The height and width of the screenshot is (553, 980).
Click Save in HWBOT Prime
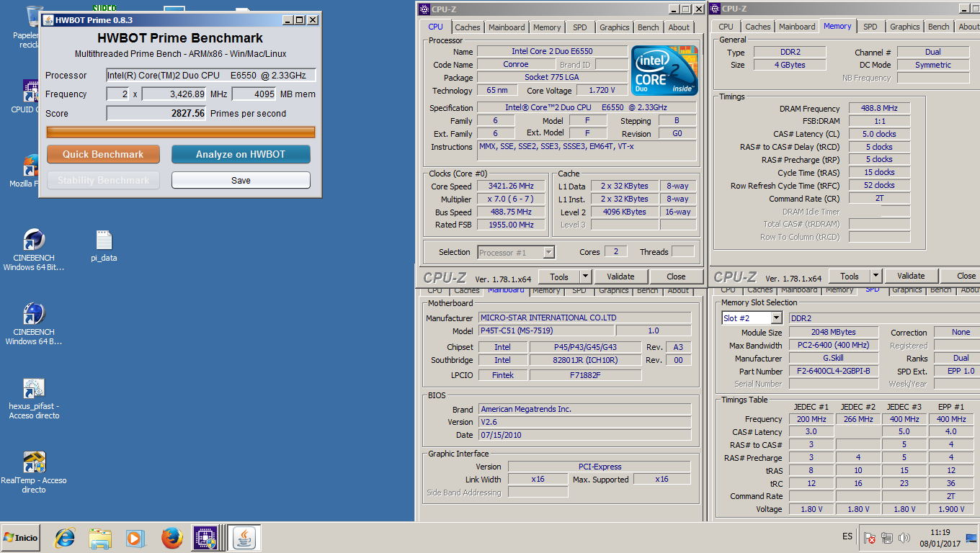[x=241, y=180]
